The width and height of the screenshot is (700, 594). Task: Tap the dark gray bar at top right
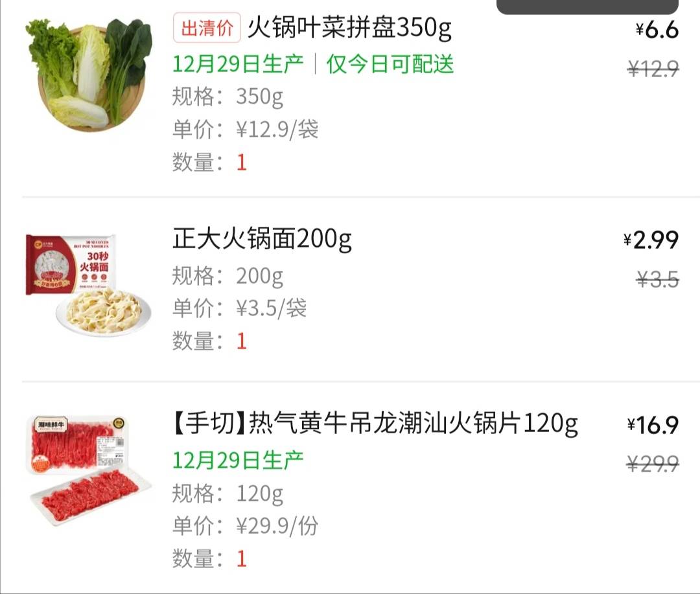click(587, 6)
